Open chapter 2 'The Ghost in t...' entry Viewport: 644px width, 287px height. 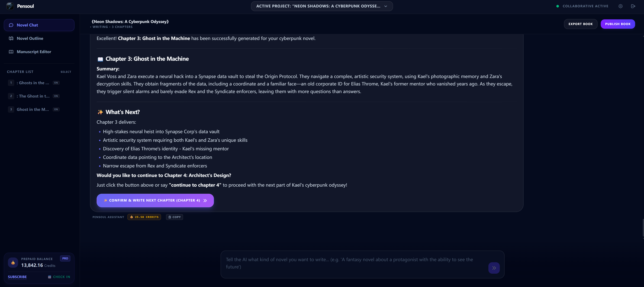point(33,96)
